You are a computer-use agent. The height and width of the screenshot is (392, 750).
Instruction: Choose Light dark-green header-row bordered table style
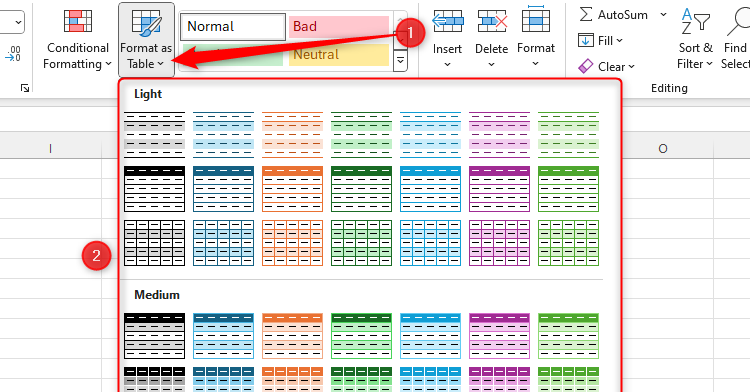pyautogui.click(x=361, y=189)
